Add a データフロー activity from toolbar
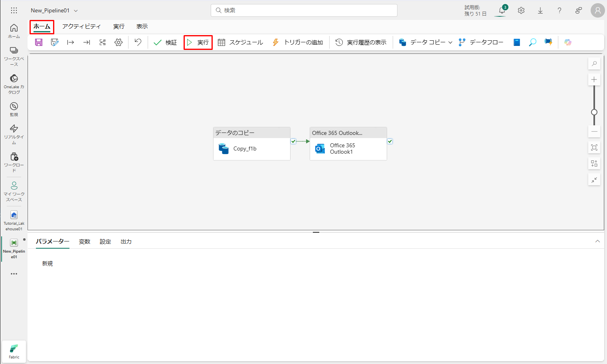607x364 pixels. pyautogui.click(x=481, y=42)
